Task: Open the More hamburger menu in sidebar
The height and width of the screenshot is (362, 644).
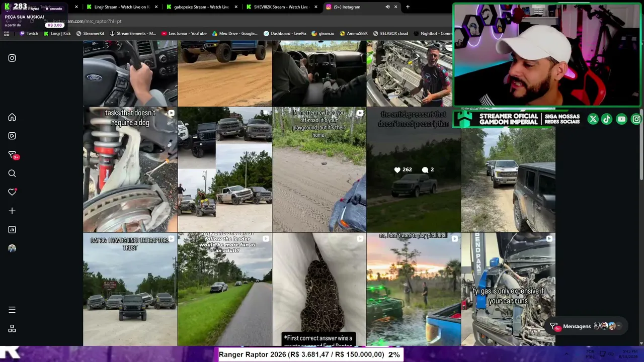Action: tap(12, 310)
